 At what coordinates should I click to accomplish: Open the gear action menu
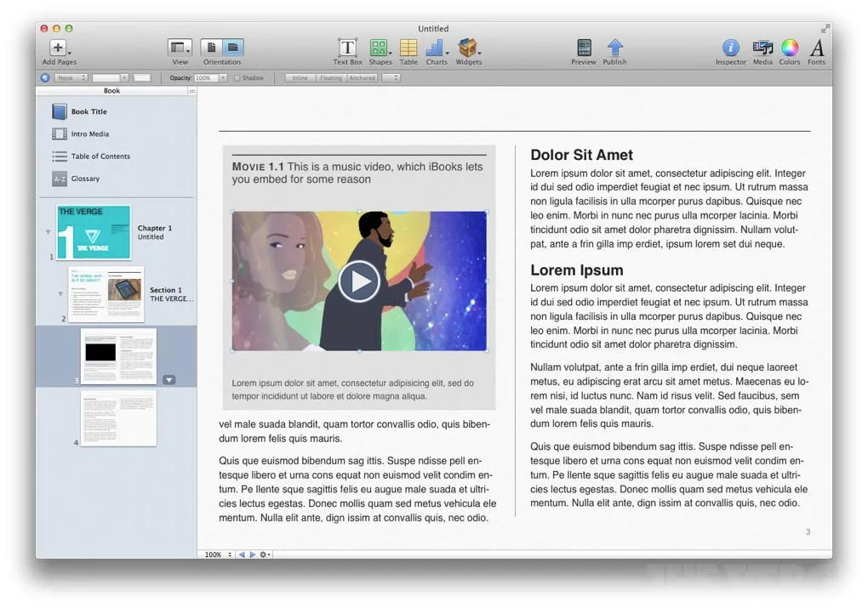click(x=265, y=554)
